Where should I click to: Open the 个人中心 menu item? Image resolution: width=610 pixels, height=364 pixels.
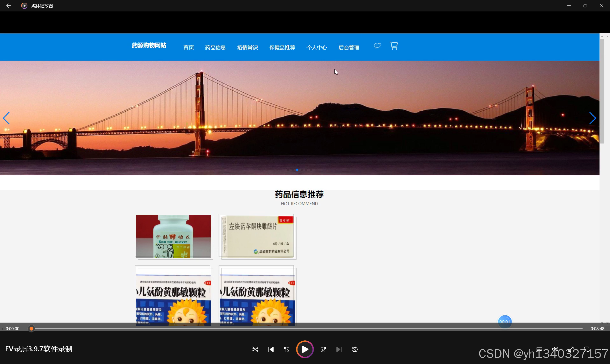[x=317, y=48]
